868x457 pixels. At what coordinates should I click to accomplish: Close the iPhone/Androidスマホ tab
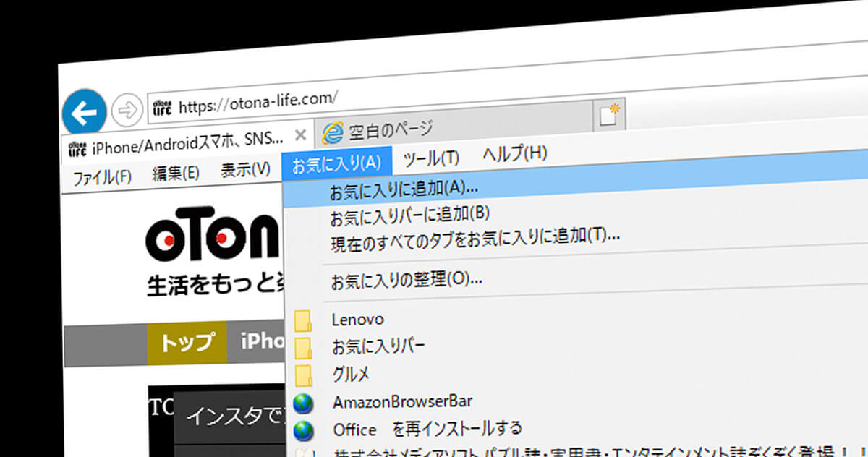point(301,134)
